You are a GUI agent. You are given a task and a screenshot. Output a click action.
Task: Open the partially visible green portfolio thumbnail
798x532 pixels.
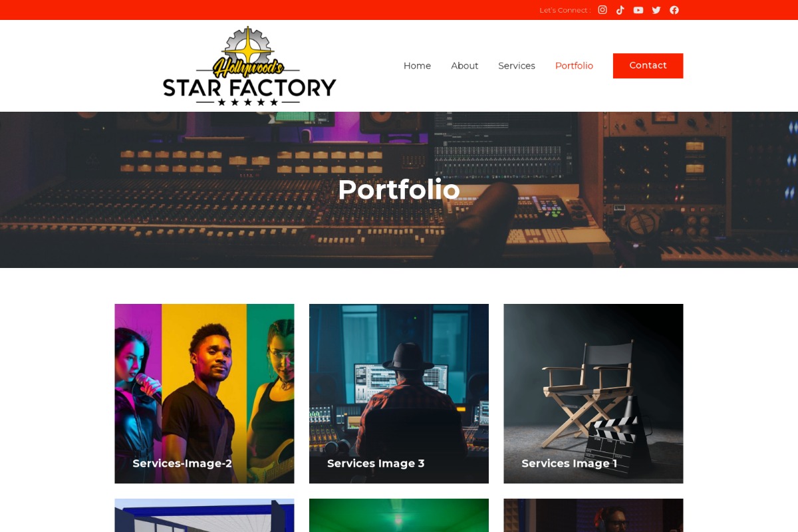coord(399,515)
